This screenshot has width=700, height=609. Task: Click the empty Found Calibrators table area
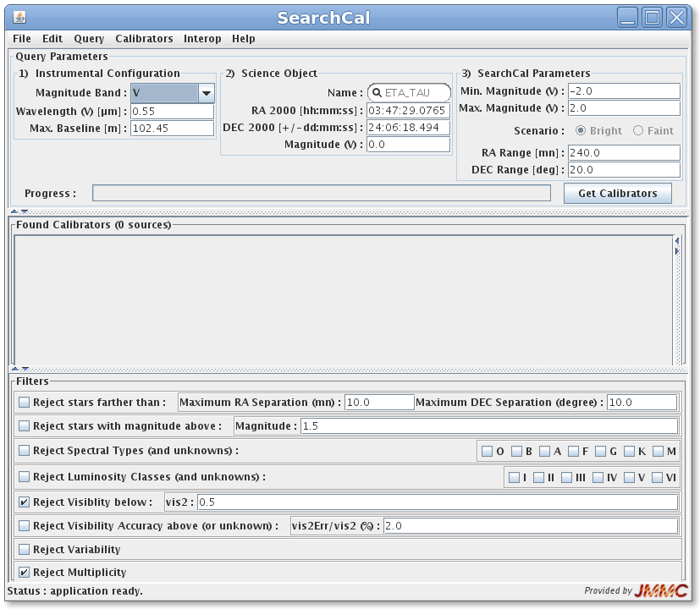point(344,299)
